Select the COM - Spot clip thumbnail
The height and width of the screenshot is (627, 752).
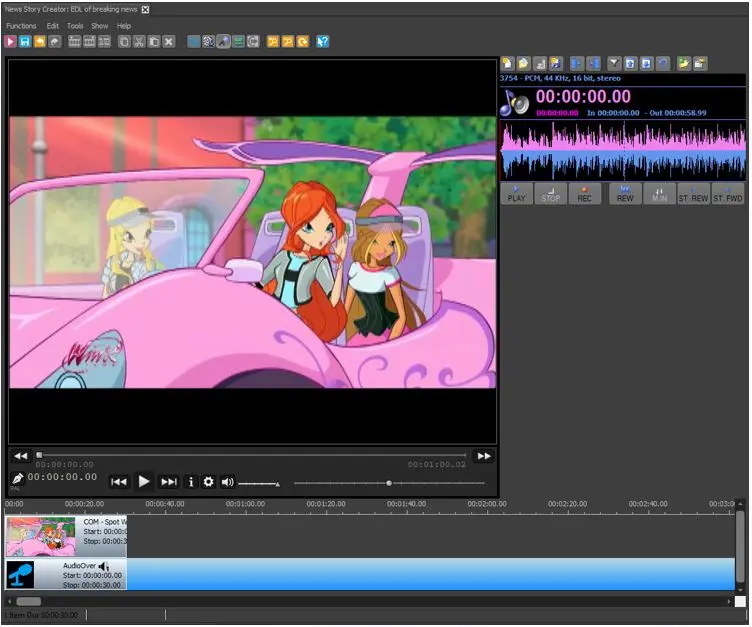point(40,536)
